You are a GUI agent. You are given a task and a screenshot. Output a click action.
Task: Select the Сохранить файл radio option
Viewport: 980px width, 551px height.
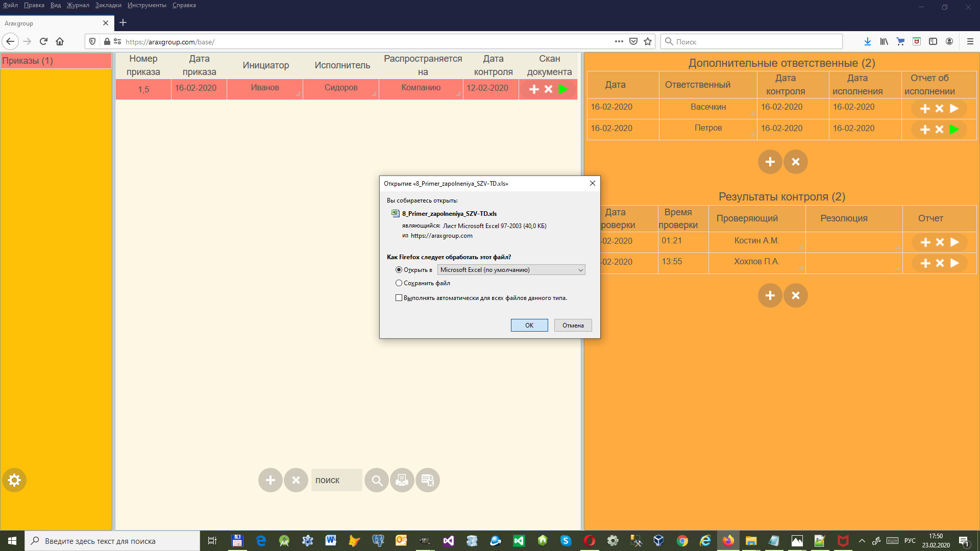pyautogui.click(x=399, y=283)
